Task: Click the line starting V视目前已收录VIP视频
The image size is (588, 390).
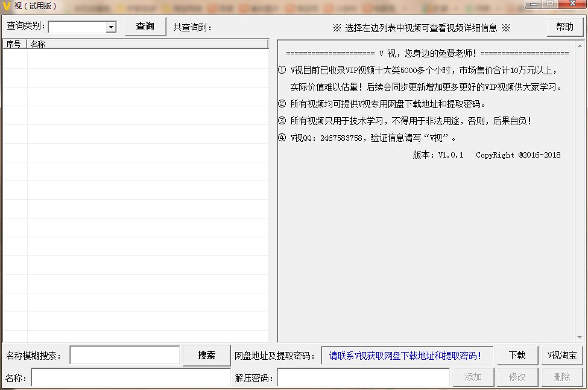Action: 418,70
